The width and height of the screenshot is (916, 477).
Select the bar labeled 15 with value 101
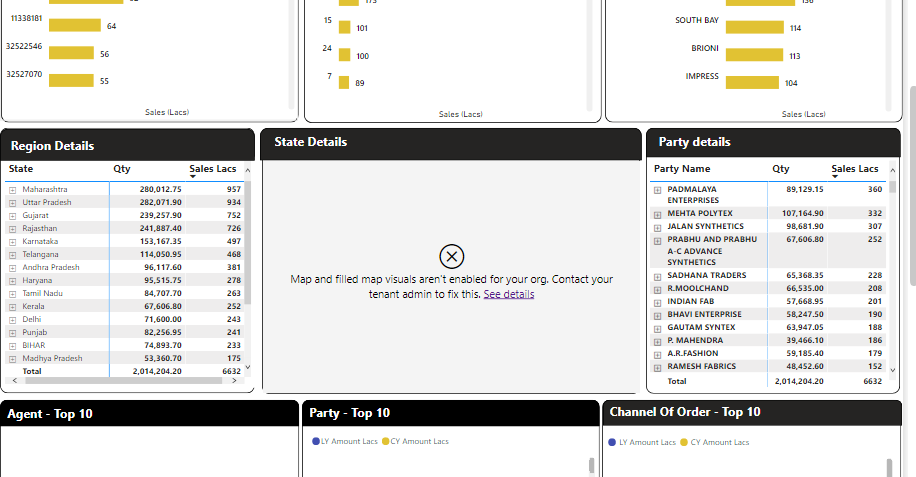click(x=345, y=27)
